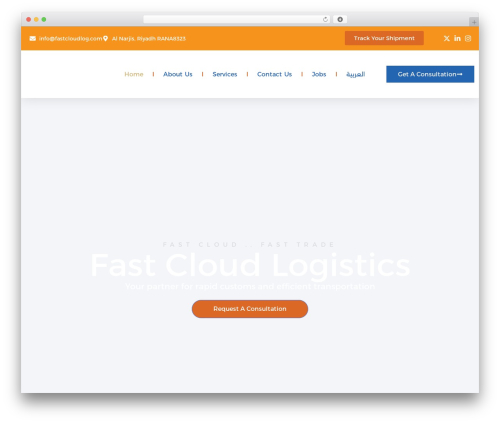Open the LinkedIn social icon

click(x=457, y=38)
